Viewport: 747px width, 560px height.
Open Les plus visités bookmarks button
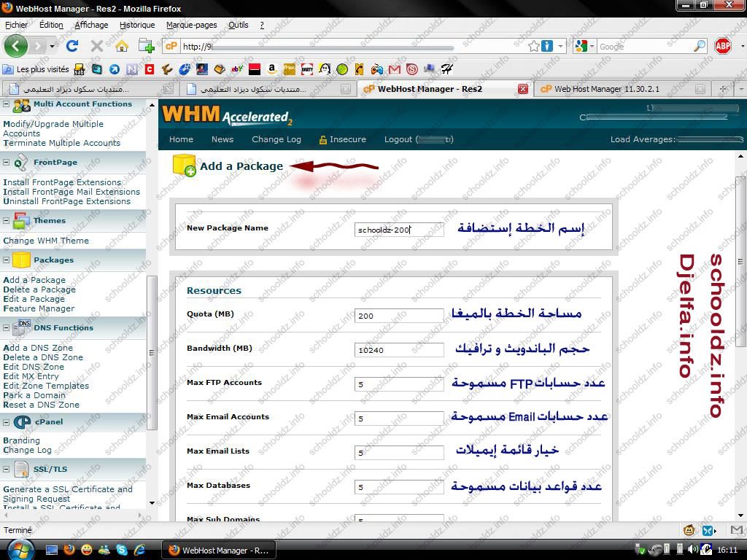(36, 69)
